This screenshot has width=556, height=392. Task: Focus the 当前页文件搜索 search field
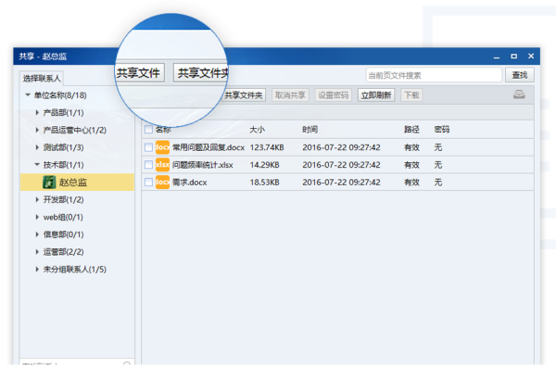(434, 75)
